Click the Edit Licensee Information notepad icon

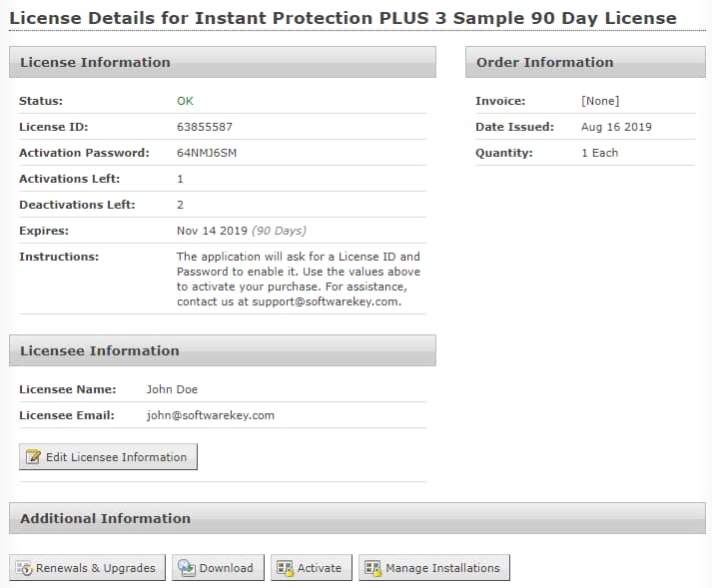click(x=33, y=457)
